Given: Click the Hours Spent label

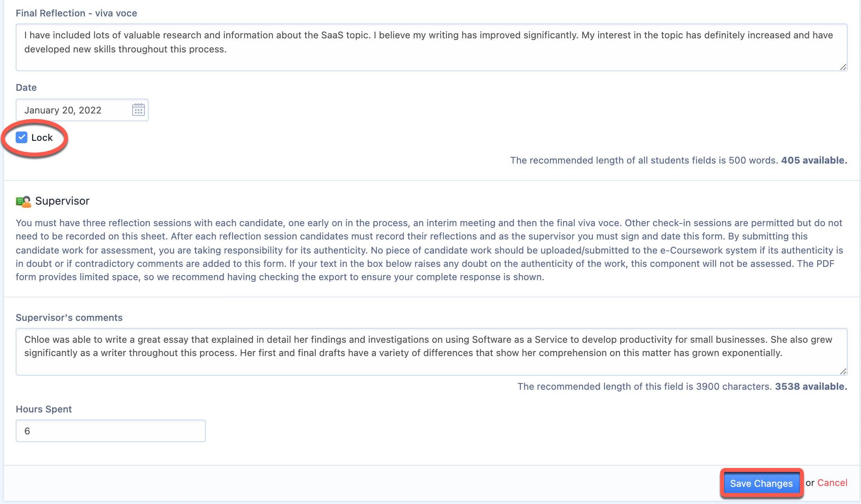Looking at the screenshot, I should pos(44,409).
